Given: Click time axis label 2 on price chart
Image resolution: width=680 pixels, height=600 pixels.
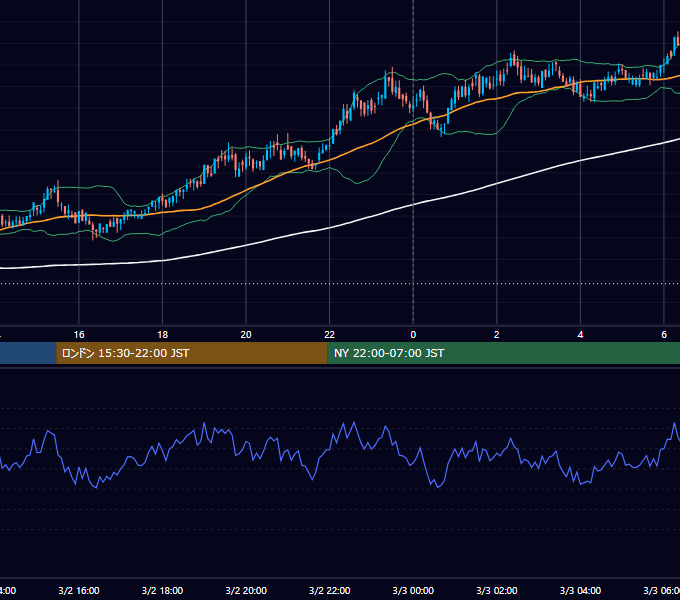Looking at the screenshot, I should 497,334.
